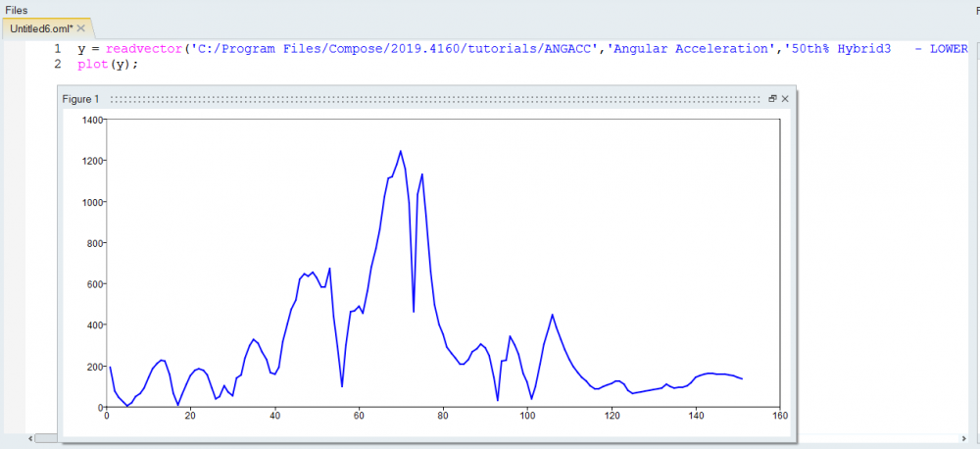Close the Untitled6.oml tab
980x449 pixels.
pos(80,28)
